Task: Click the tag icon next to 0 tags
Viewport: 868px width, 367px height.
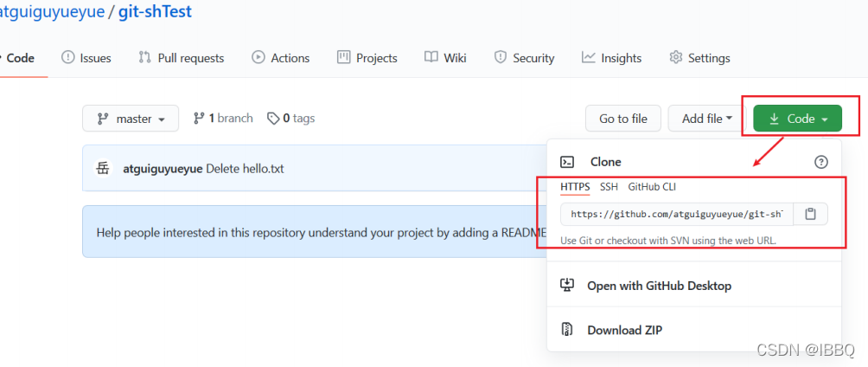Action: pyautogui.click(x=273, y=118)
